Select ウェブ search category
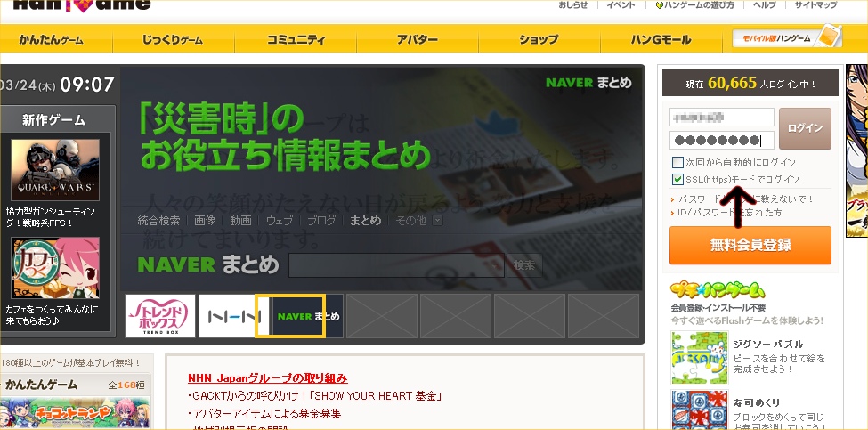868x430 pixels. 280,220
